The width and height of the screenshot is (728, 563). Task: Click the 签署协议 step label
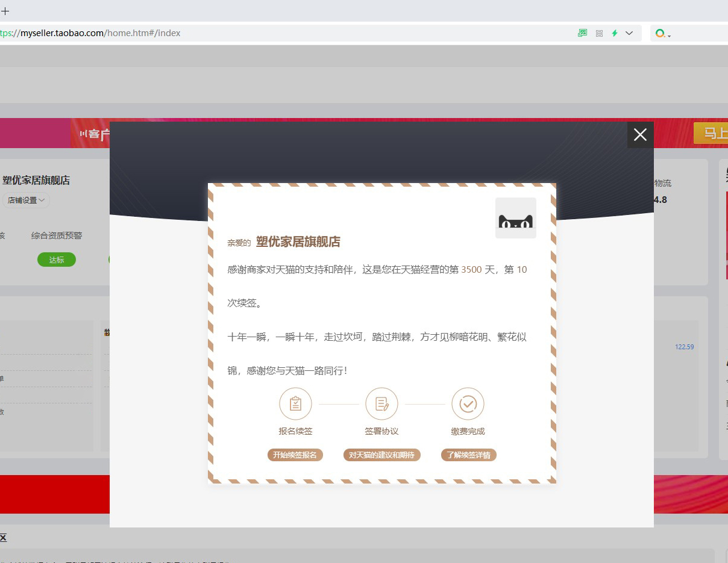point(381,431)
